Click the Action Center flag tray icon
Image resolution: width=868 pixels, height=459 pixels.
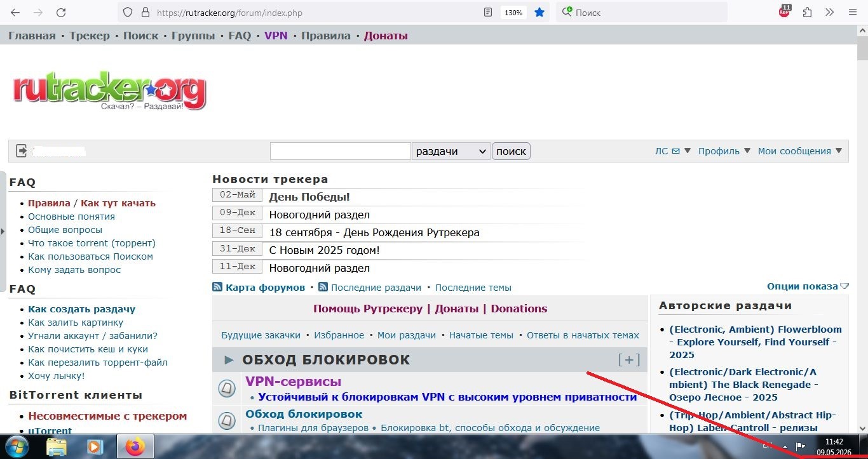(801, 446)
